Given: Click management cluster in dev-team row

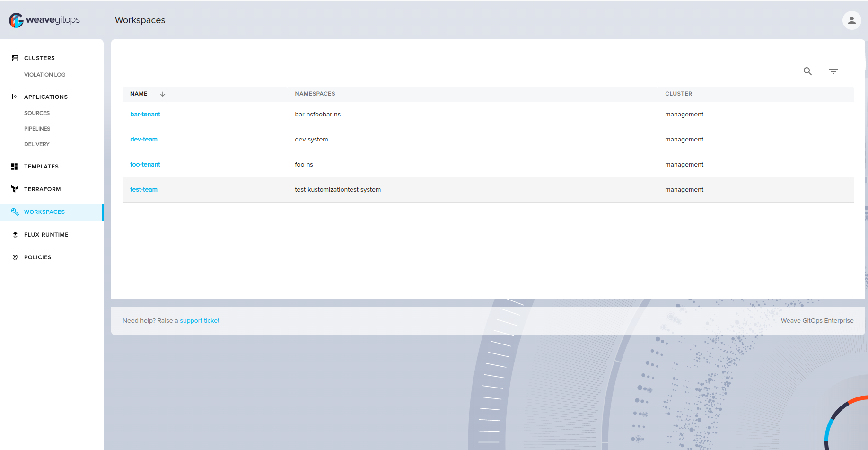Looking at the screenshot, I should tap(684, 140).
